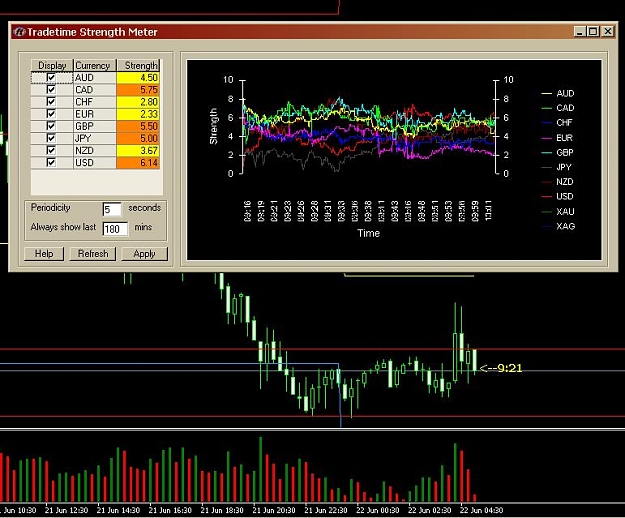Image resolution: width=625 pixels, height=518 pixels.
Task: Click the JPY strength value 5.00
Action: [138, 138]
